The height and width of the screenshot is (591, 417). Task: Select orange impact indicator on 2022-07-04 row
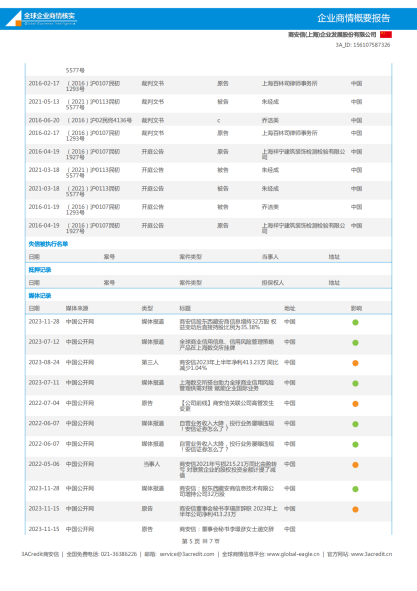pos(355,404)
